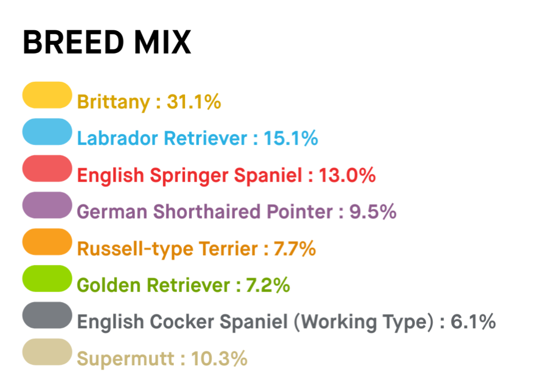This screenshot has width=555, height=392.
Task: Select the green Golden Retriever swatch
Action: [47, 278]
